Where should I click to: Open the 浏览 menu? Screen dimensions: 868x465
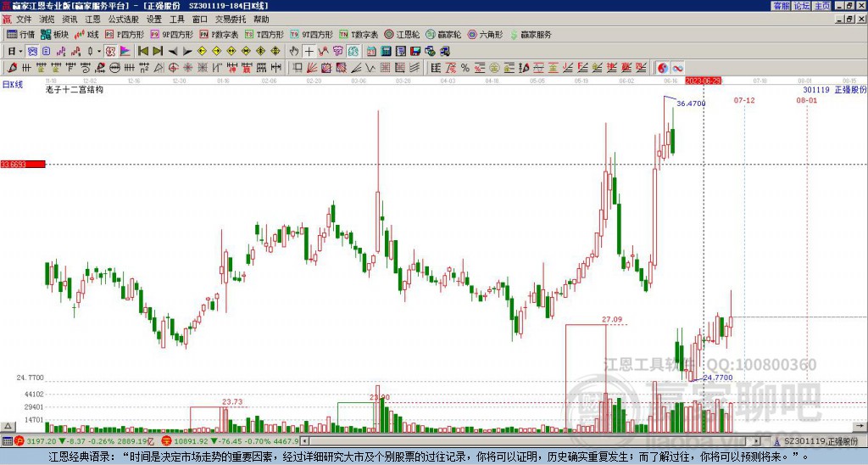tap(47, 20)
